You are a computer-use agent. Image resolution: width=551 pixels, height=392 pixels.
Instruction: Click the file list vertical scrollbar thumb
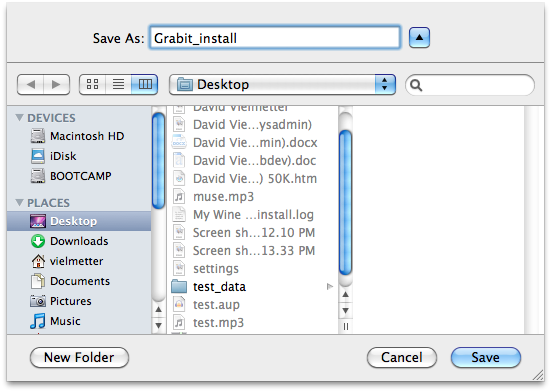point(345,202)
